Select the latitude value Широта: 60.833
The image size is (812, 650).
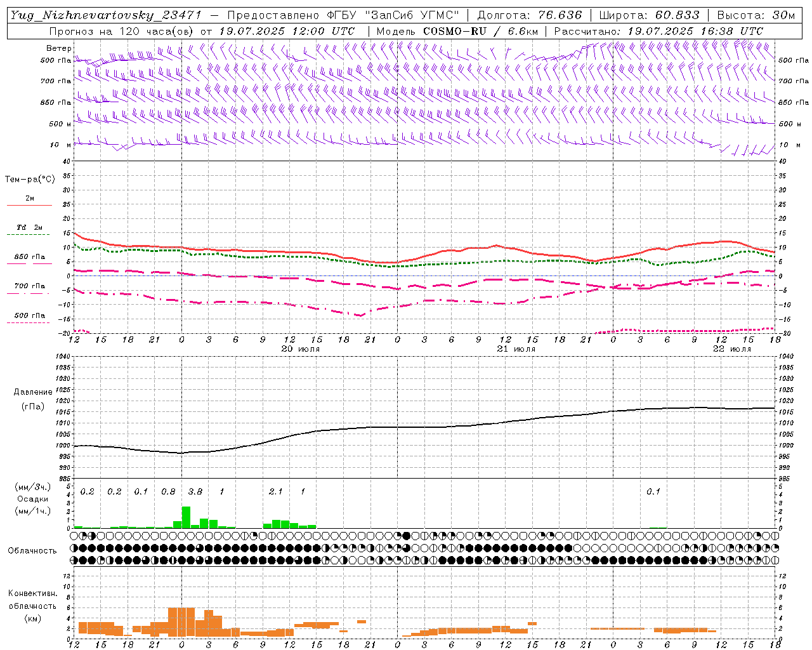[650, 15]
